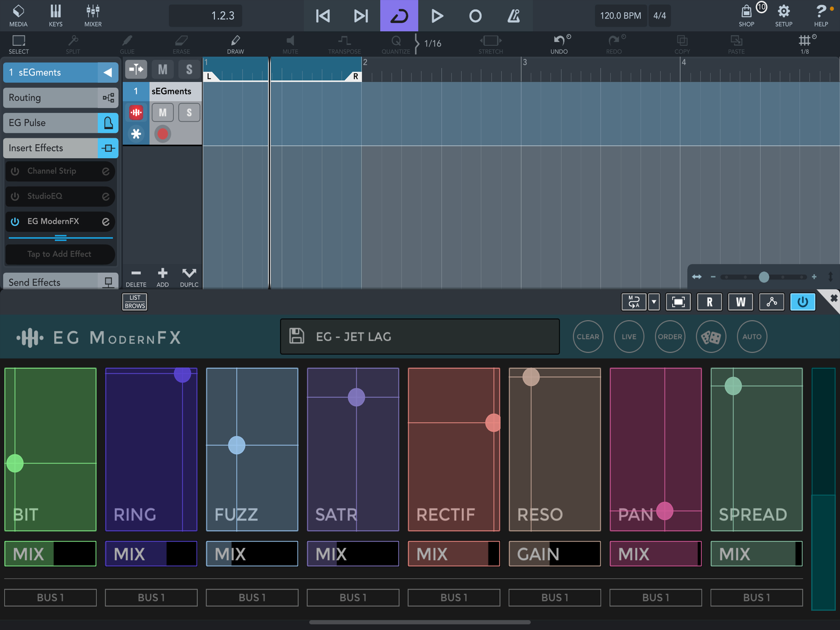The height and width of the screenshot is (630, 840).
Task: Open the Media browser
Action: (18, 15)
